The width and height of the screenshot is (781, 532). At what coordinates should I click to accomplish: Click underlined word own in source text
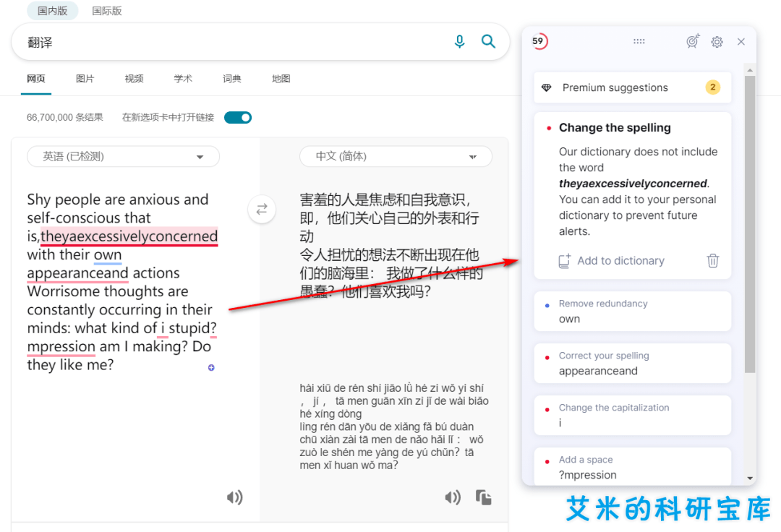pos(108,255)
